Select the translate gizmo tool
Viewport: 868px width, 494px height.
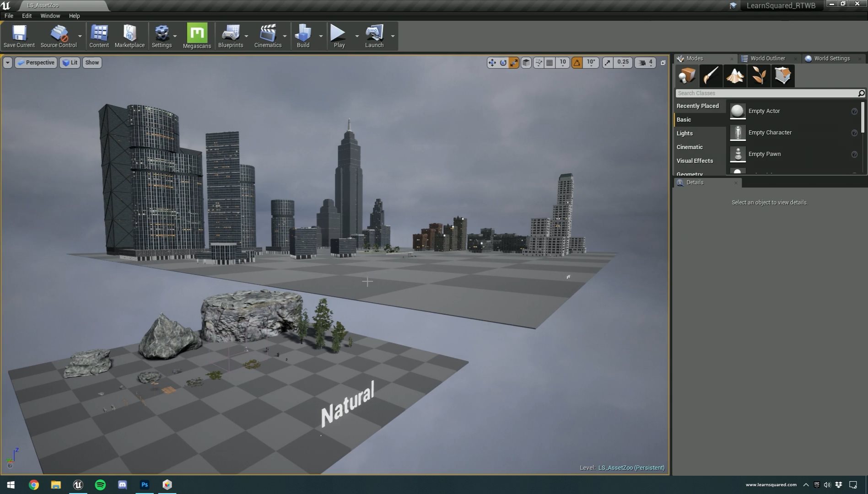click(492, 63)
